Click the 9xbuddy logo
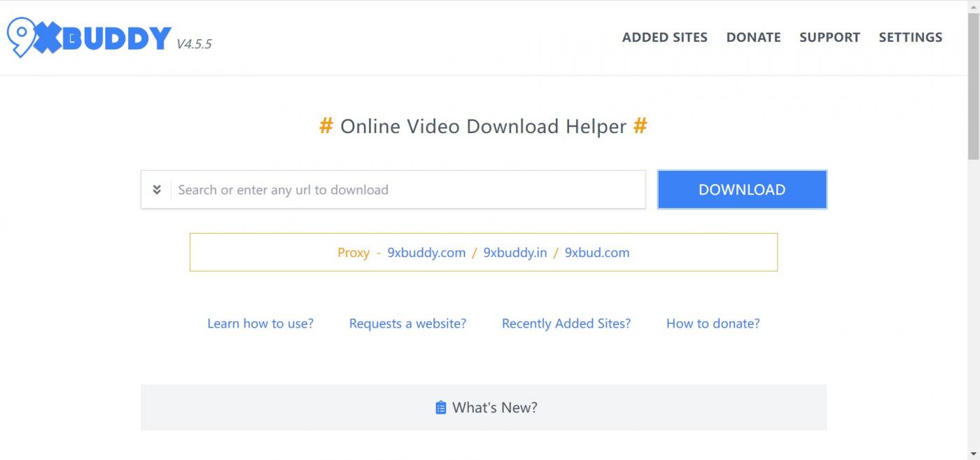The image size is (980, 460). click(89, 37)
